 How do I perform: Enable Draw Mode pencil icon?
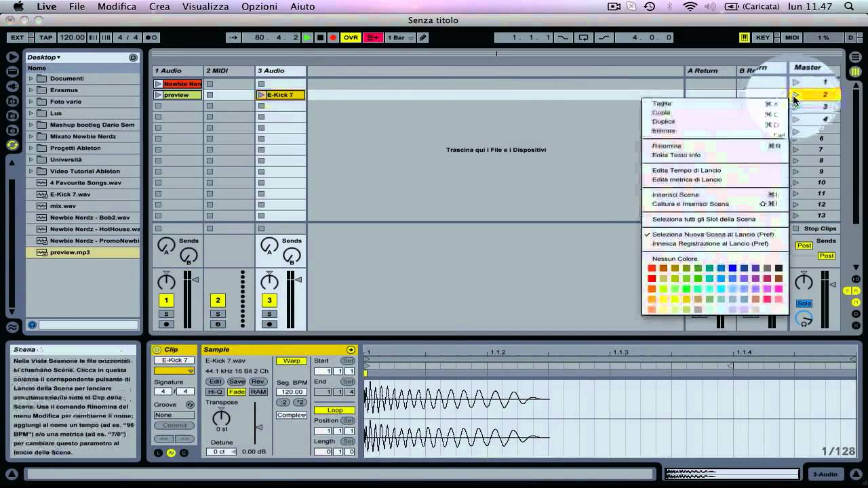point(423,38)
